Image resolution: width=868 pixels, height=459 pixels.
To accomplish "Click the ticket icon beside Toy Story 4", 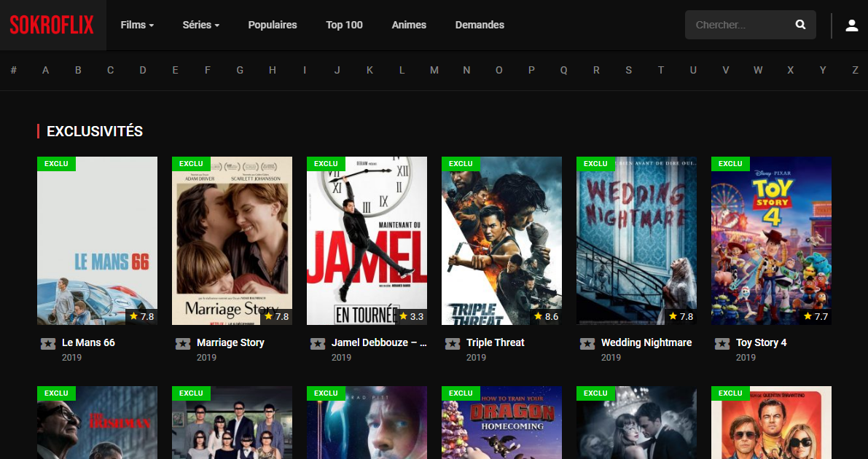I will [x=722, y=344].
